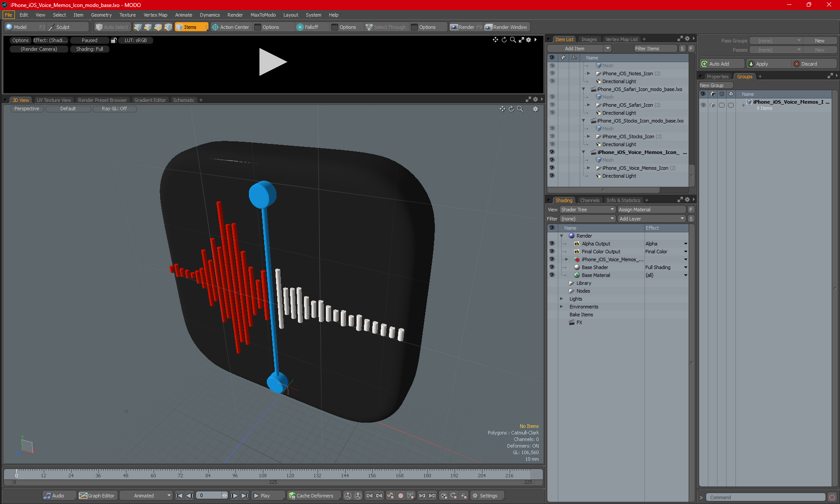Screen dimensions: 840x504
Task: Select edges selection mode cube icon
Action: point(148,27)
